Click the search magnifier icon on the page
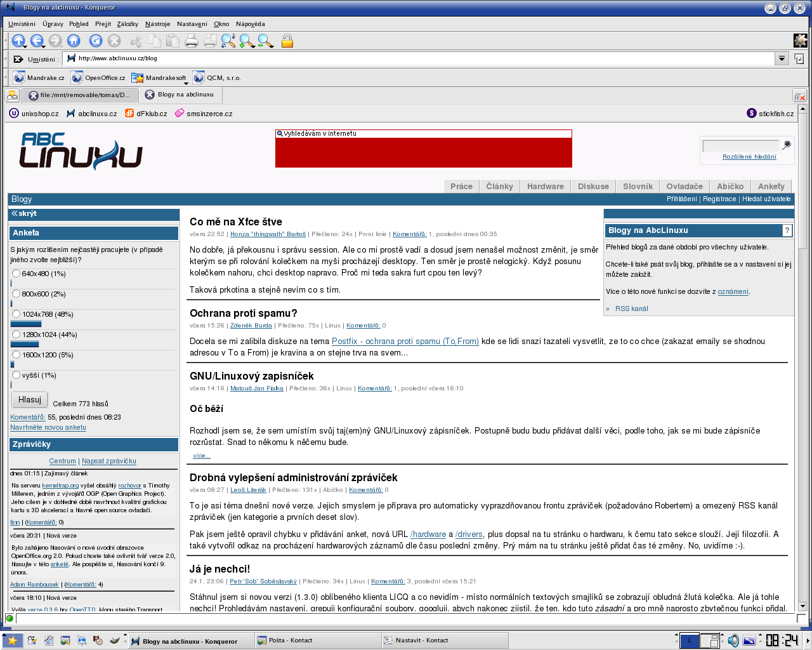Image resolution: width=812 pixels, height=650 pixels. 787,145
